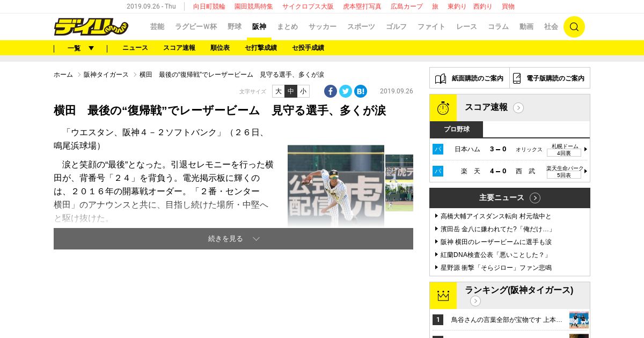Expand the 日本ハム vs オリックス game details arrow

tap(586, 149)
